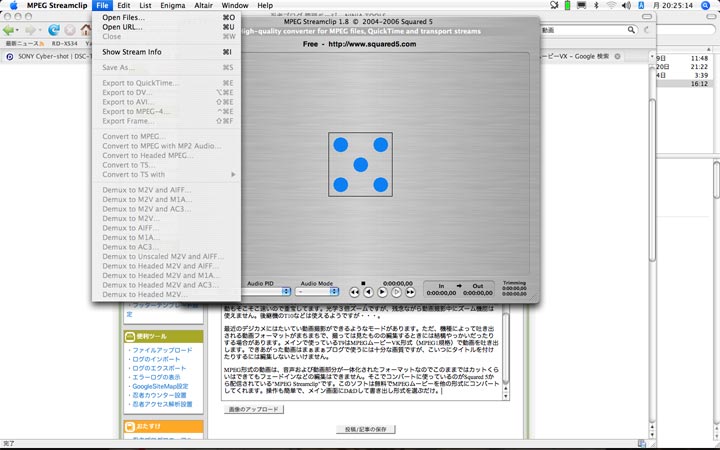The image size is (720, 450).
Task: Click GoogleSiteMap設定 sidebar link
Action: 160,386
